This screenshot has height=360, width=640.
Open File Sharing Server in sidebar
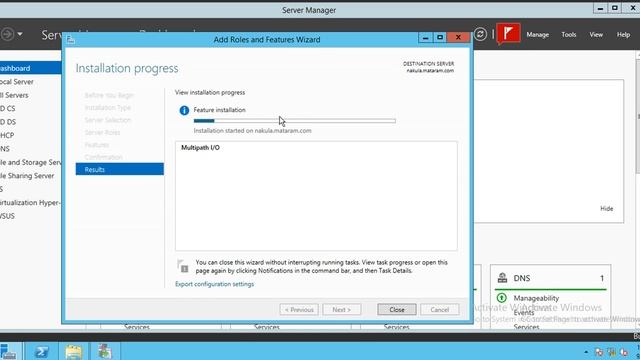tap(27, 176)
